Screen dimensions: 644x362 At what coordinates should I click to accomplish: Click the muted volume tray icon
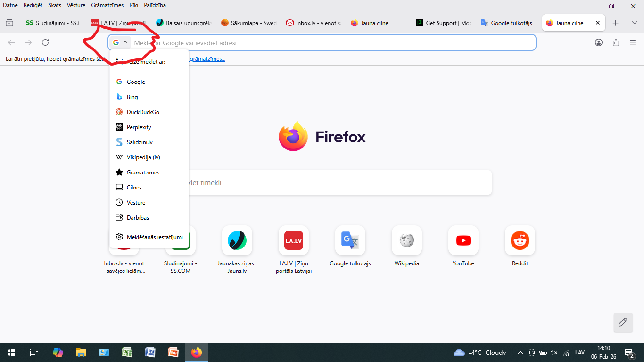[x=554, y=353]
